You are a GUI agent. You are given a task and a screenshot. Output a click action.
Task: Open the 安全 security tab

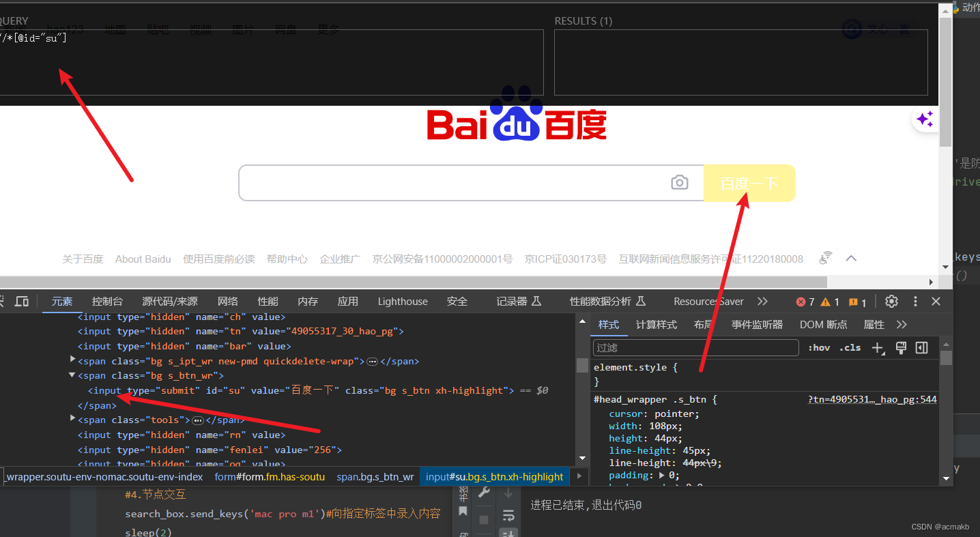(457, 302)
